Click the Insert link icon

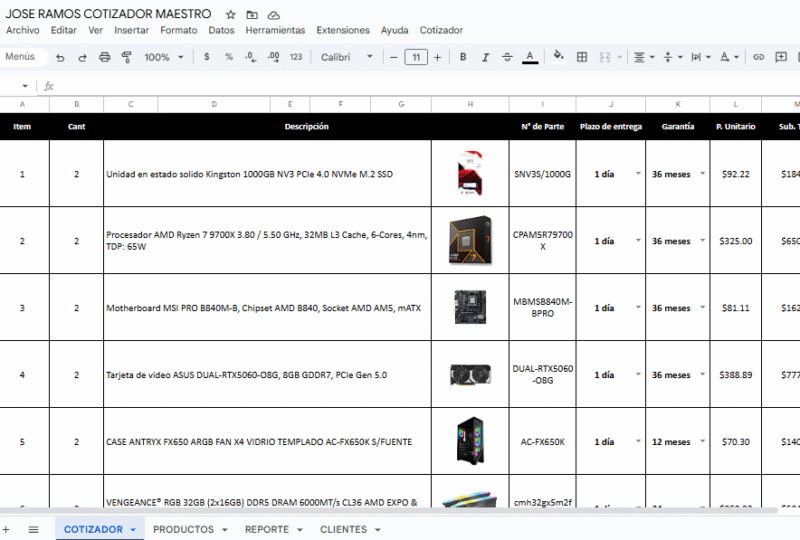click(758, 57)
